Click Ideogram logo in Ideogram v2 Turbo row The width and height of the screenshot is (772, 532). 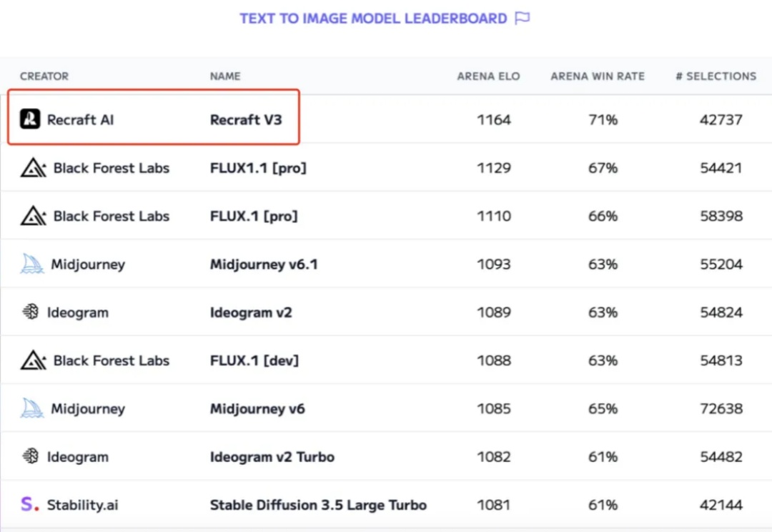[x=31, y=456]
